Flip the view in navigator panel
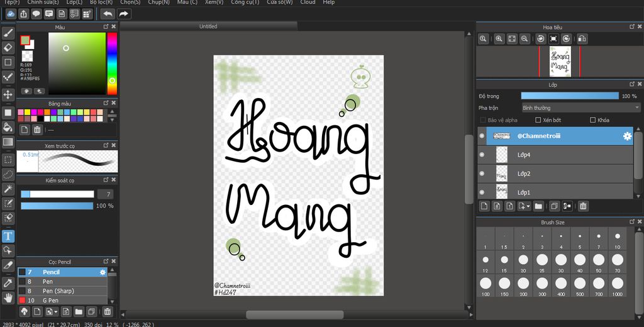644x327 pixels. [582, 38]
